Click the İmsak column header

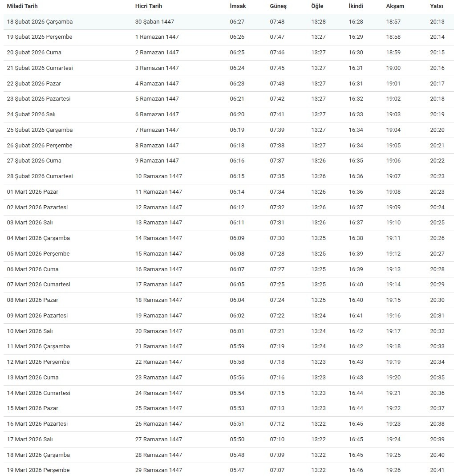[x=238, y=6]
